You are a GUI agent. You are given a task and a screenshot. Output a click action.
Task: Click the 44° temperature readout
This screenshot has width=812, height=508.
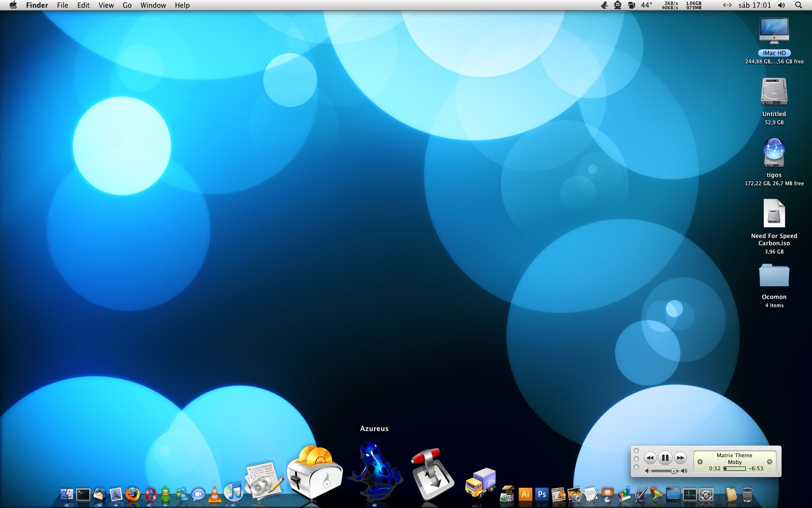tap(647, 5)
